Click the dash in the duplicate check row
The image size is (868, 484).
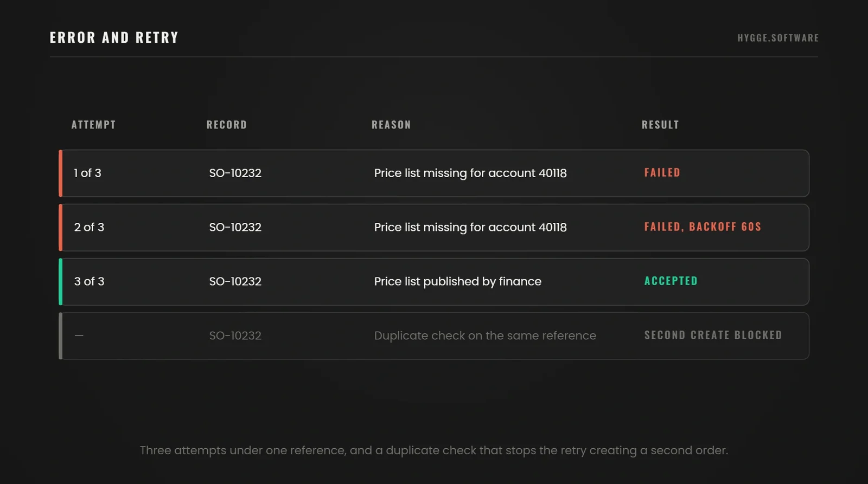pyautogui.click(x=79, y=335)
